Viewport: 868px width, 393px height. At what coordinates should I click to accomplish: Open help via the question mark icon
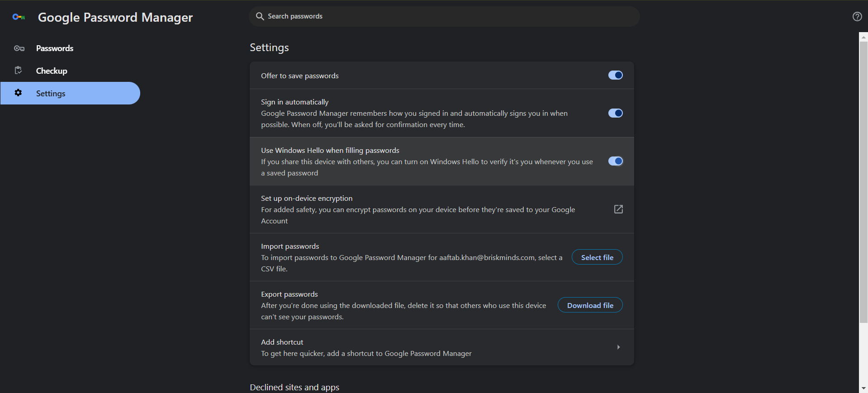tap(857, 17)
